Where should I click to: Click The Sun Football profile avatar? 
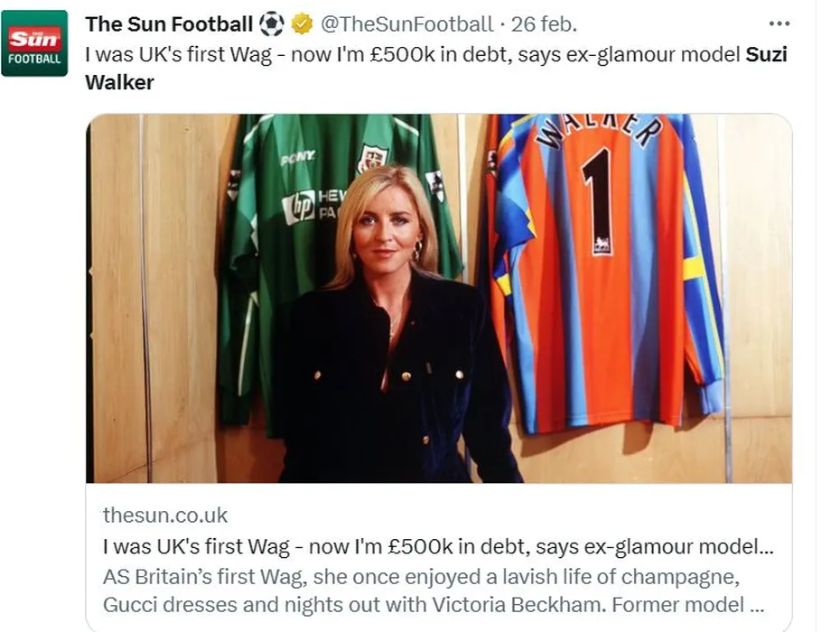click(34, 43)
